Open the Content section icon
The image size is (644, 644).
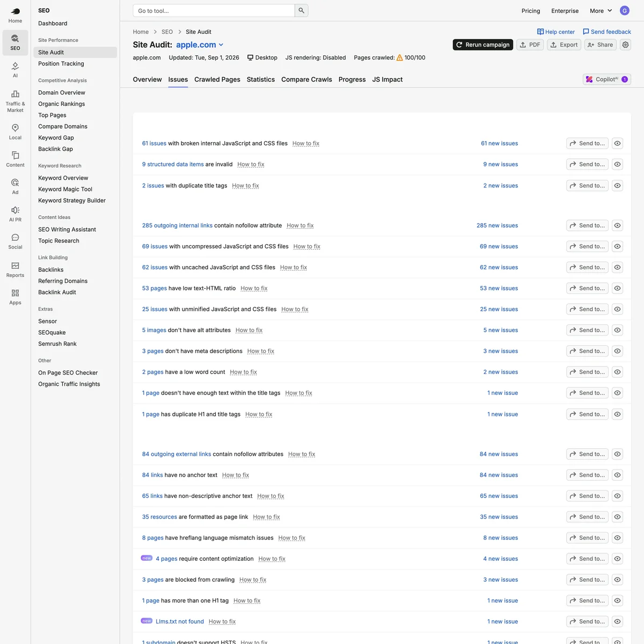pos(15,159)
